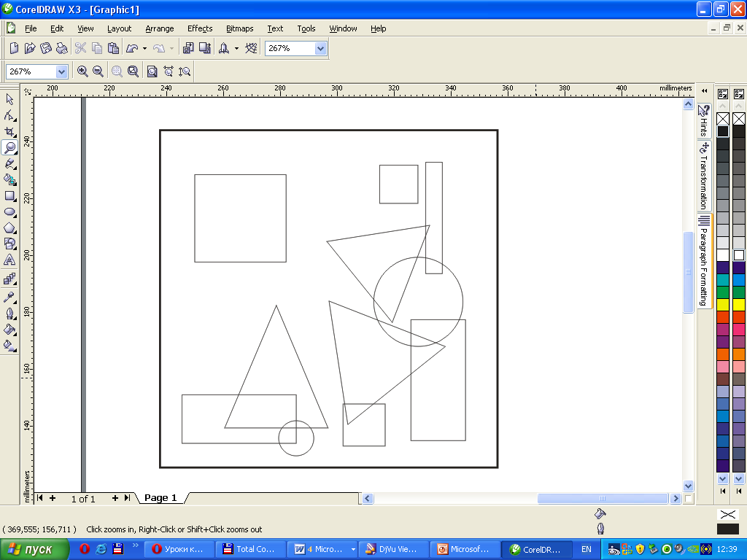The image size is (747, 560).
Task: Open the Application launcher icon
Action: coord(223,48)
